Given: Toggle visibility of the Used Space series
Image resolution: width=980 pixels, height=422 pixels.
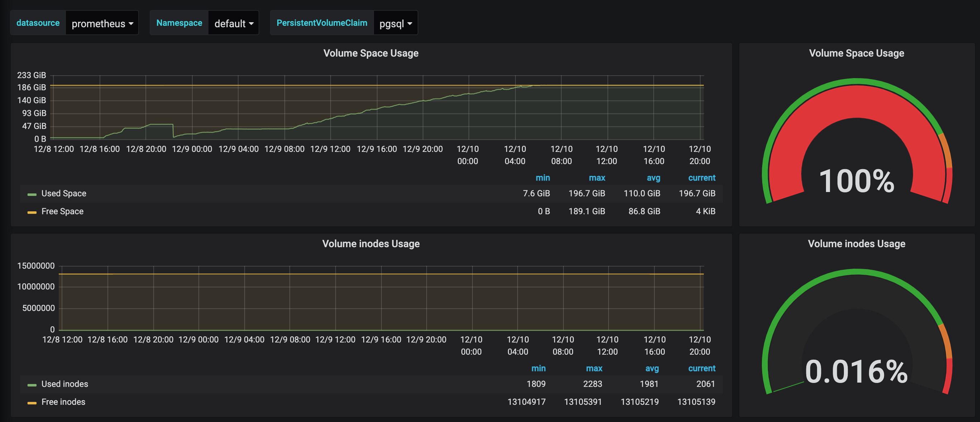Looking at the screenshot, I should point(63,193).
